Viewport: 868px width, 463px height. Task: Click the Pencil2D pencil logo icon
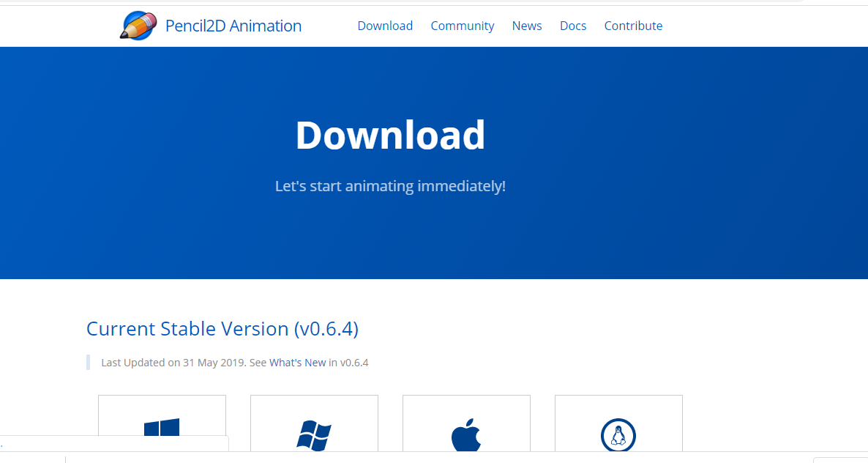138,26
